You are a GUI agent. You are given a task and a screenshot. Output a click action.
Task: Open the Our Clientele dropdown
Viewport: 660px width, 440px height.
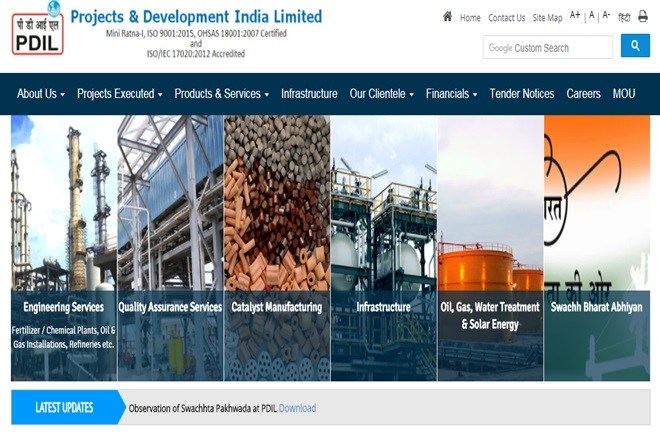point(382,93)
